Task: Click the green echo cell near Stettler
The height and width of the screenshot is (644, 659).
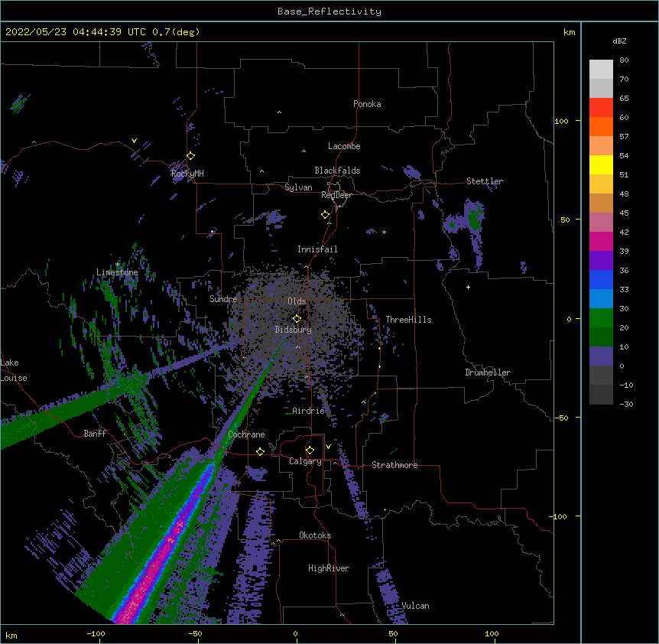Action: (475, 219)
